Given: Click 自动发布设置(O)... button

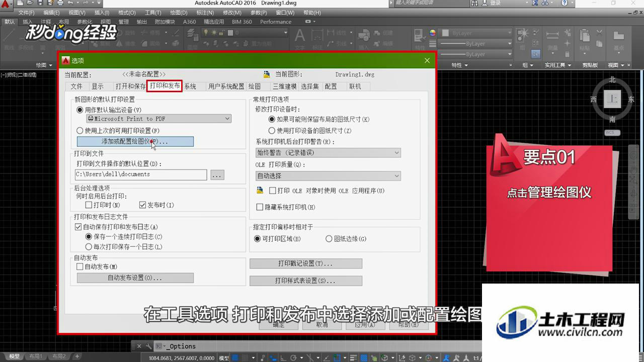Looking at the screenshot, I should coord(135,278).
